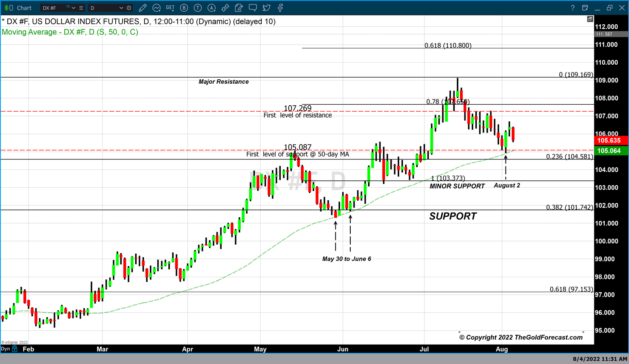Click the help question mark button
629x364 pixels.
pyautogui.click(x=573, y=8)
